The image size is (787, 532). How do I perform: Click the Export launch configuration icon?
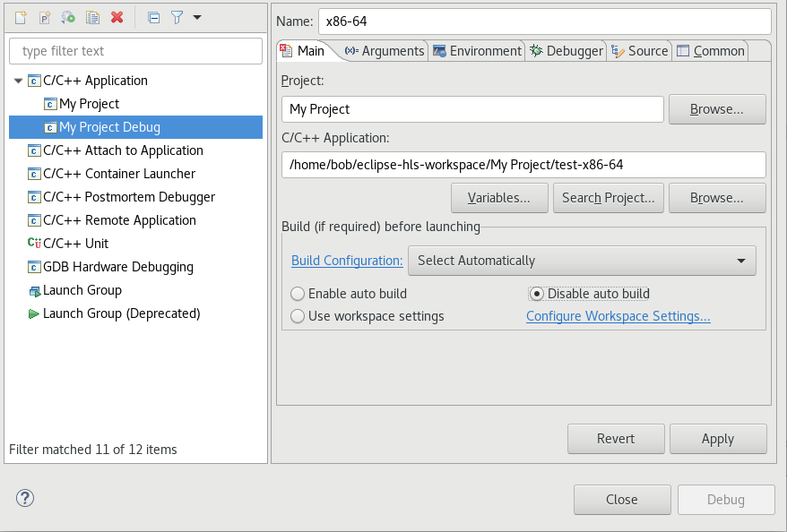click(x=68, y=17)
